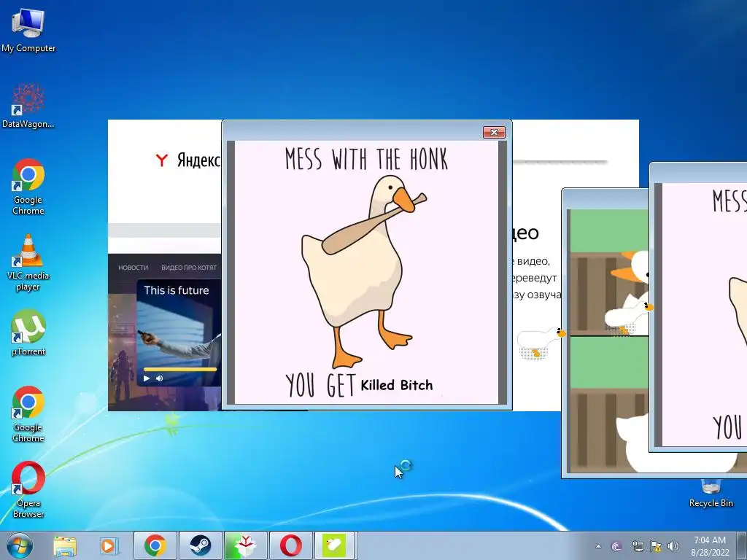Click the Show desktop strip beside clock
The width and height of the screenshot is (747, 560).
coord(742,546)
